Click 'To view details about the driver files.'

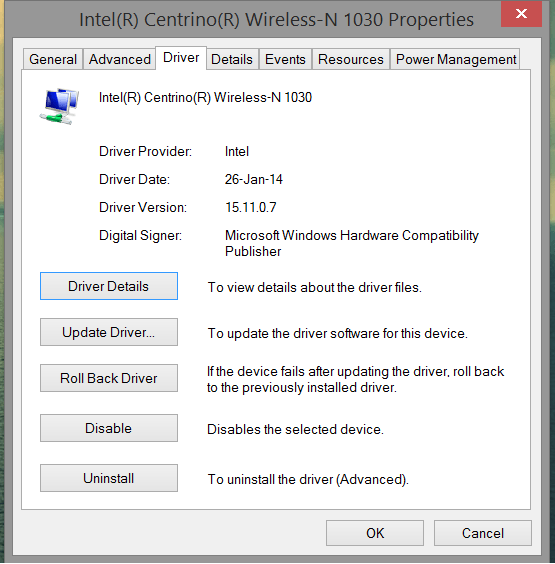point(315,287)
